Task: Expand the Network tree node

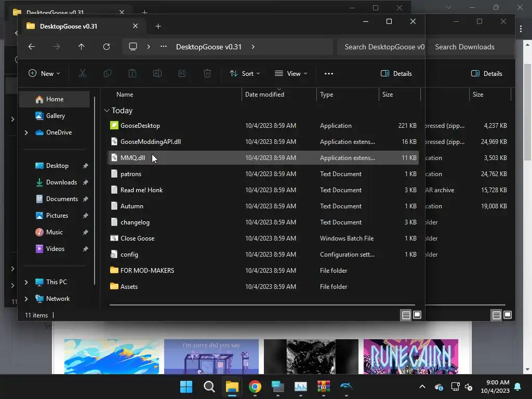Action: coord(26,299)
